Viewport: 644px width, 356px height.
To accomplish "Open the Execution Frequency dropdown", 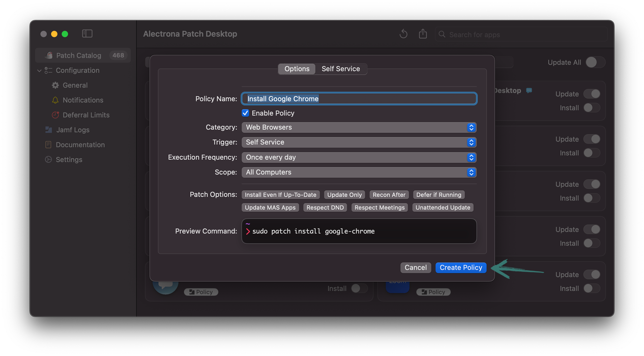I will [x=359, y=157].
